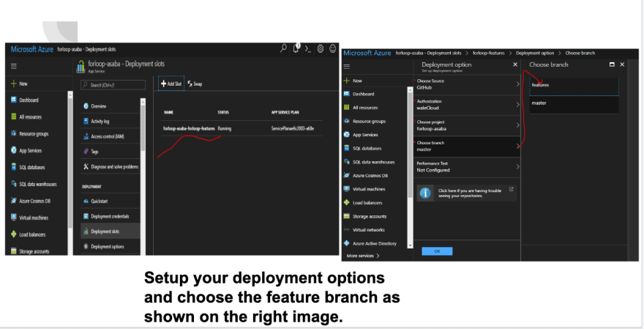Click Access control (IAM) icon
Screen dimensions: 644x329
click(x=86, y=136)
